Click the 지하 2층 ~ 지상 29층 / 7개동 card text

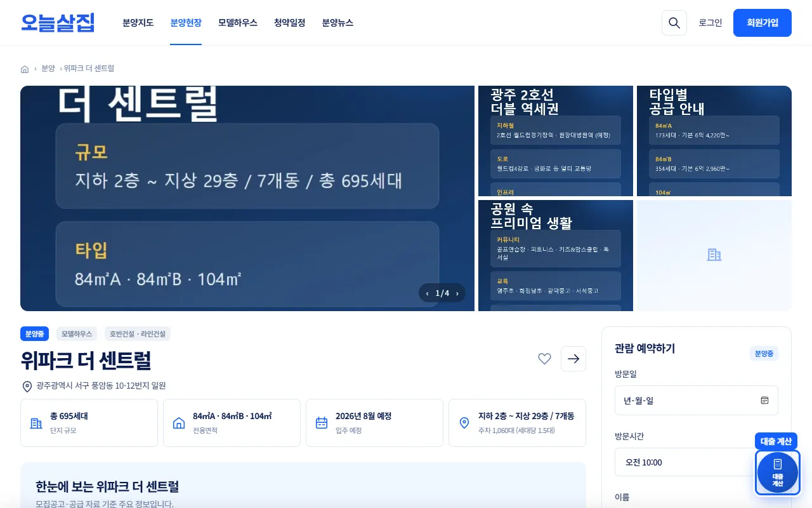[526, 417]
